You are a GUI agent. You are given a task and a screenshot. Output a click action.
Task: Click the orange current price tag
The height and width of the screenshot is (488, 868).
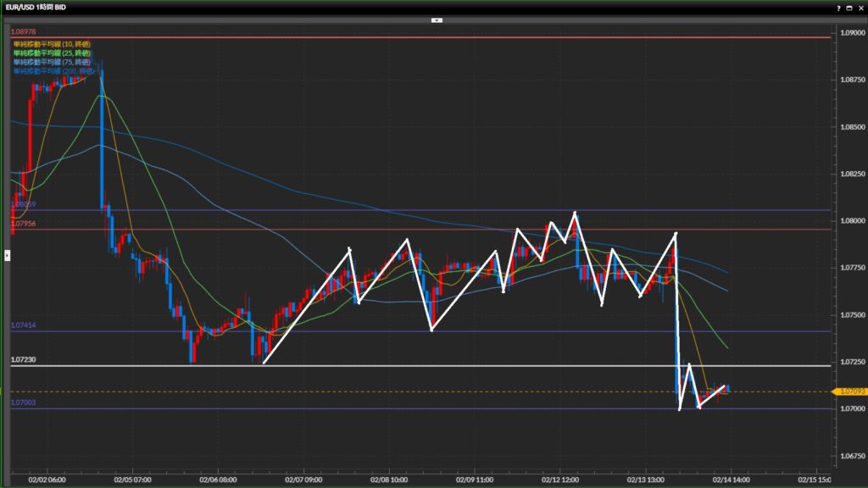[x=849, y=391]
